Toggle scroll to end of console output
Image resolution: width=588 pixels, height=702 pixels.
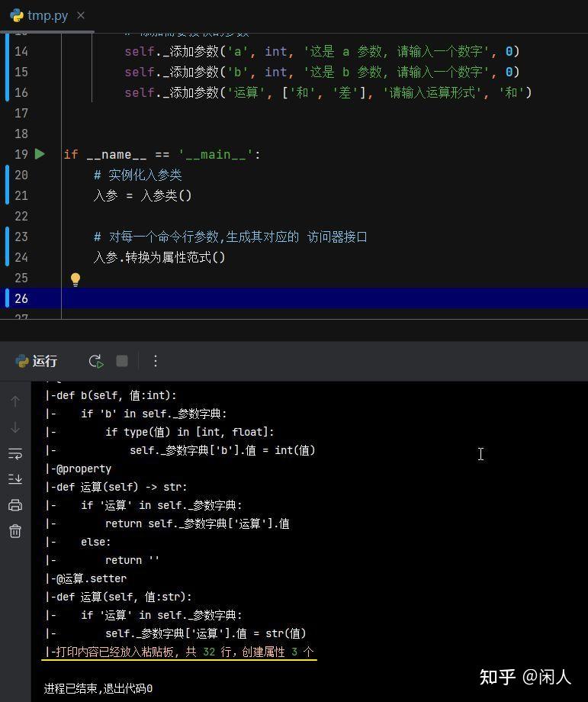click(x=15, y=479)
